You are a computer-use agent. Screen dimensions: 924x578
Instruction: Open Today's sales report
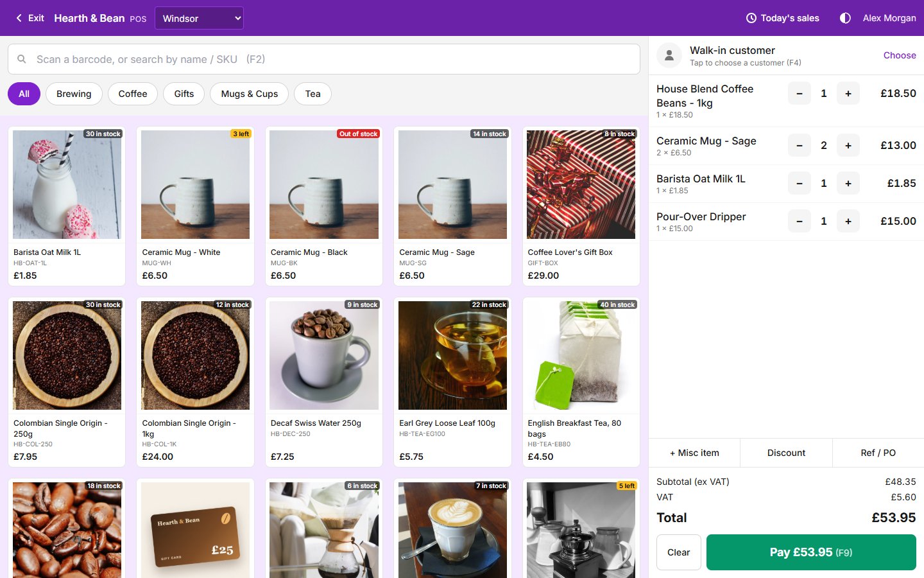(783, 18)
